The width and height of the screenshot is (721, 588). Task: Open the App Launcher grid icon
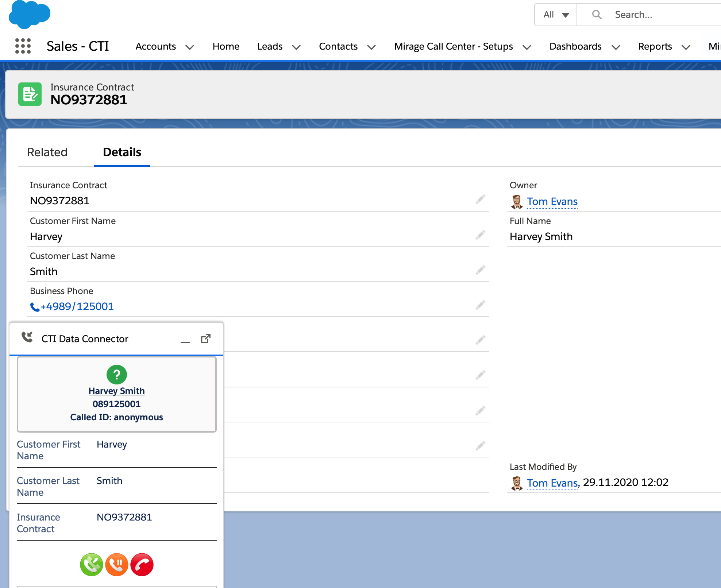click(x=23, y=46)
